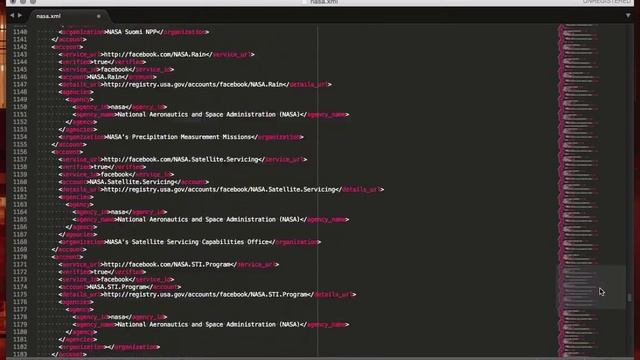Image resolution: width=640 pixels, height=360 pixels.
Task: Click 'nasa' agency id on line 1150
Action: (118, 107)
